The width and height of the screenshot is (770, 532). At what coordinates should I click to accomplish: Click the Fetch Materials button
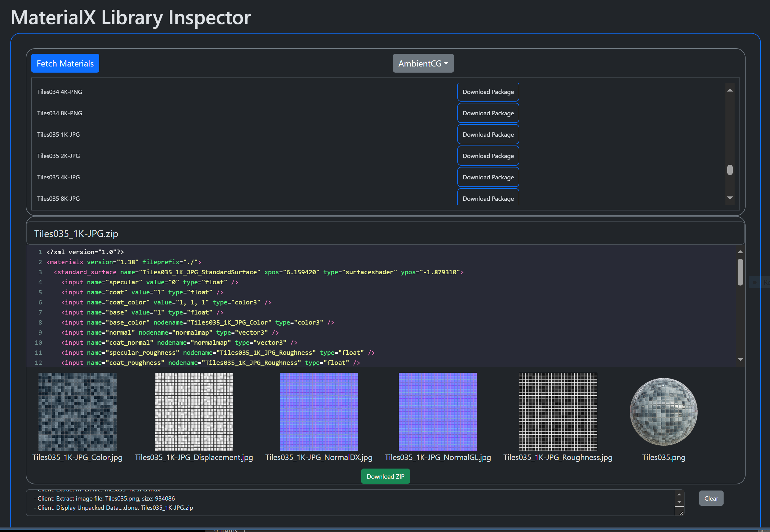click(65, 63)
